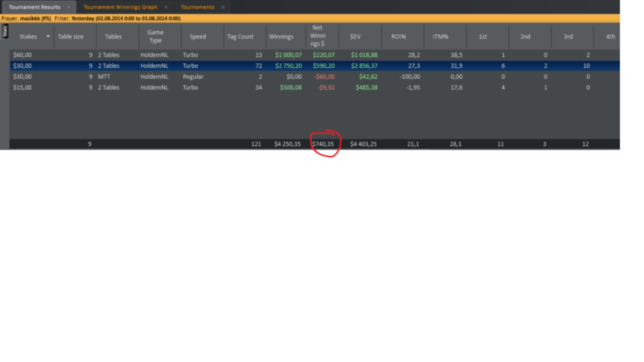Sort by the Tag Count column header
This screenshot has width=644, height=362.
(x=240, y=37)
